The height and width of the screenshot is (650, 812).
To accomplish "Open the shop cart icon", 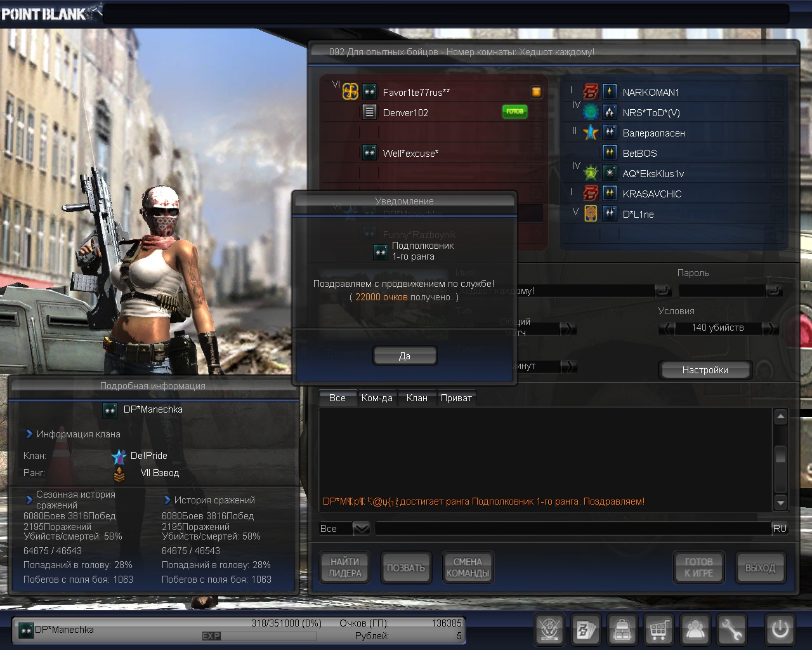I will click(659, 630).
